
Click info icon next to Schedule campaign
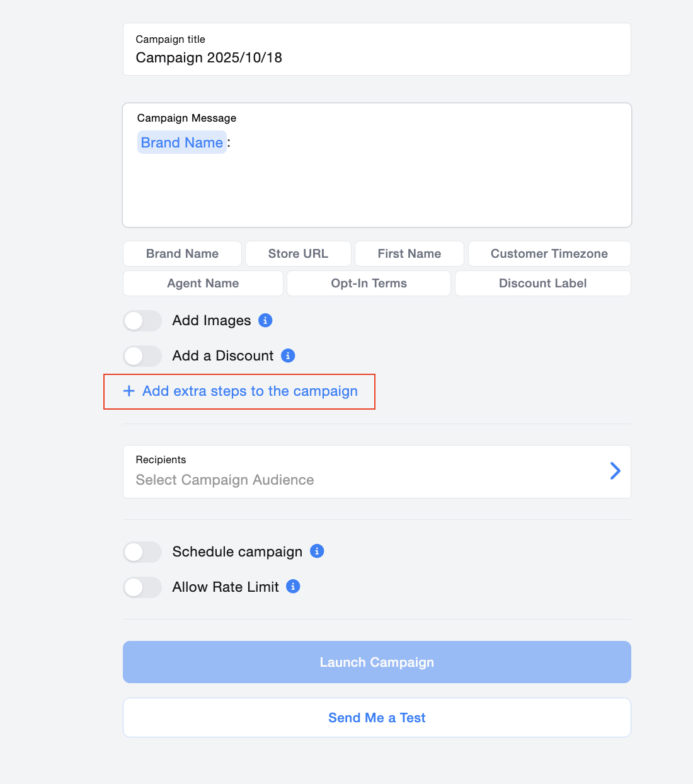pyautogui.click(x=317, y=551)
